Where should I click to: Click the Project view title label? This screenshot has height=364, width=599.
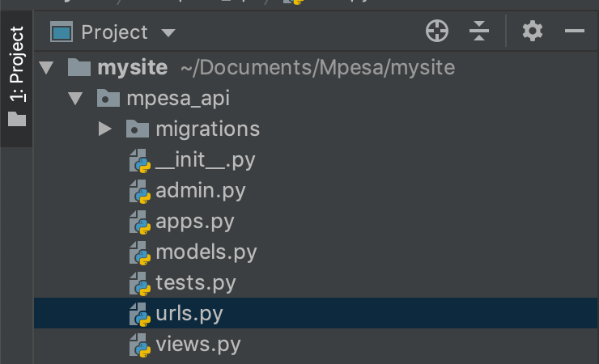[115, 32]
